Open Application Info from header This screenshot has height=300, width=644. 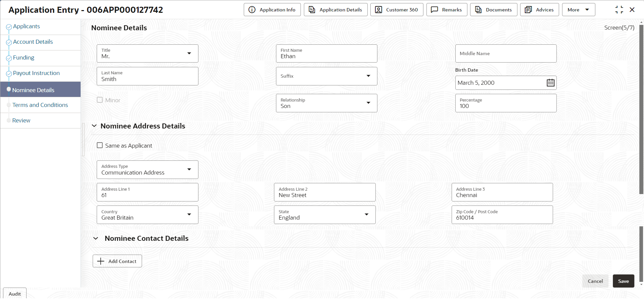coord(272,10)
